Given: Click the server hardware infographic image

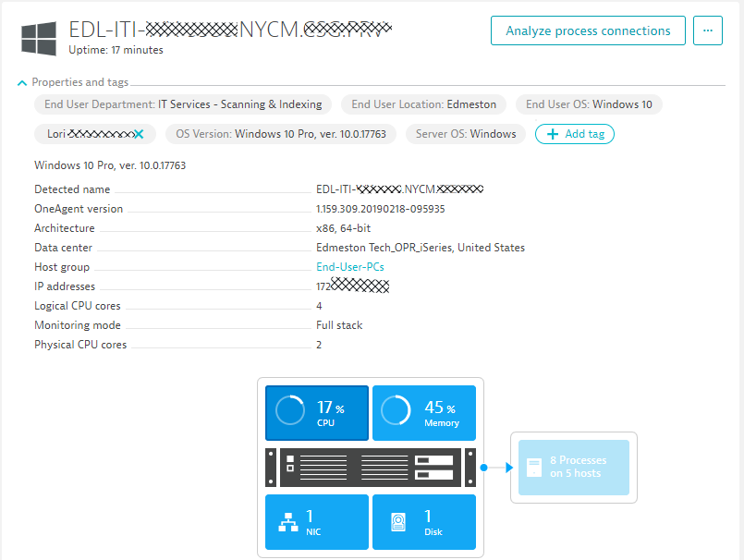Looking at the screenshot, I should coord(370,468).
